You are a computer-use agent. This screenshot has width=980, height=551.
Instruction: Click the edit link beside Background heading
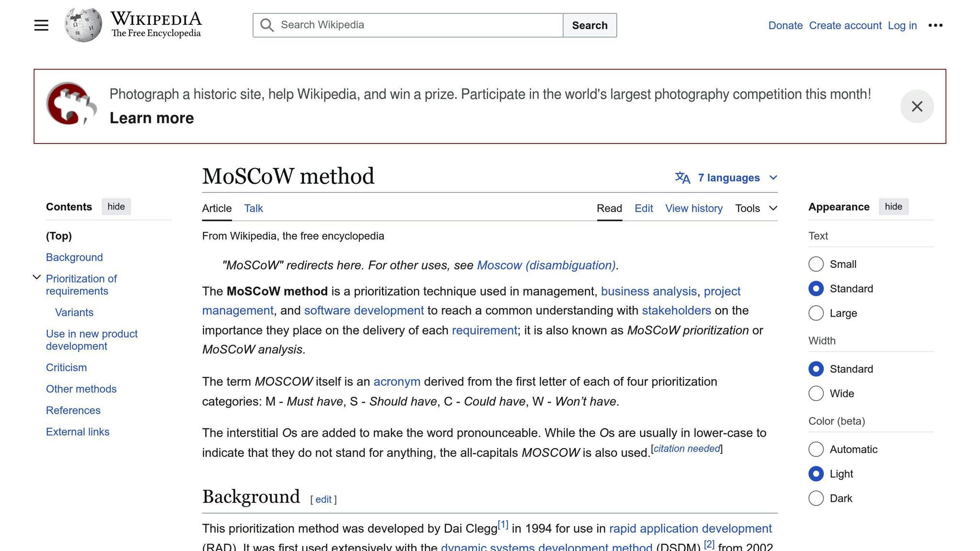323,499
